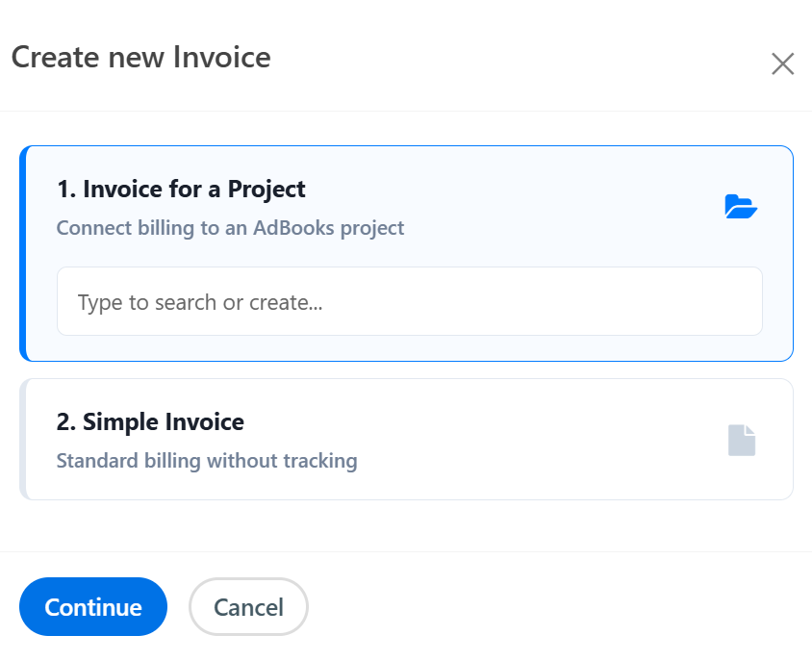
Task: Click the "Type to search or create..." placeholder
Action: [200, 303]
